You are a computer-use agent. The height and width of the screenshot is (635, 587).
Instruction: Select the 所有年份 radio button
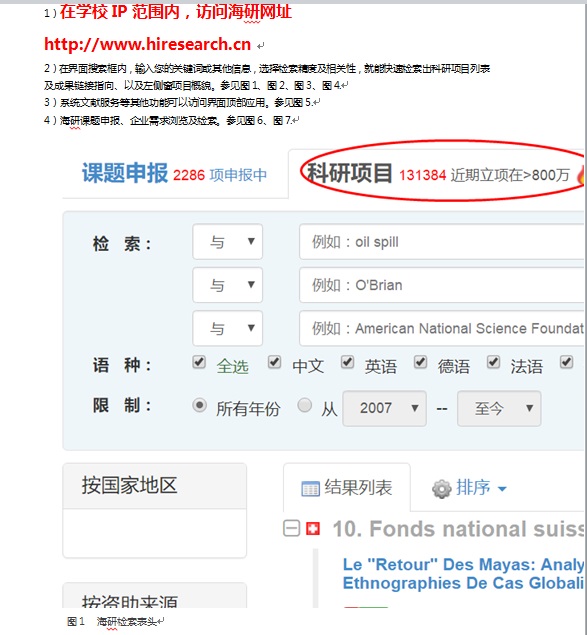(199, 405)
